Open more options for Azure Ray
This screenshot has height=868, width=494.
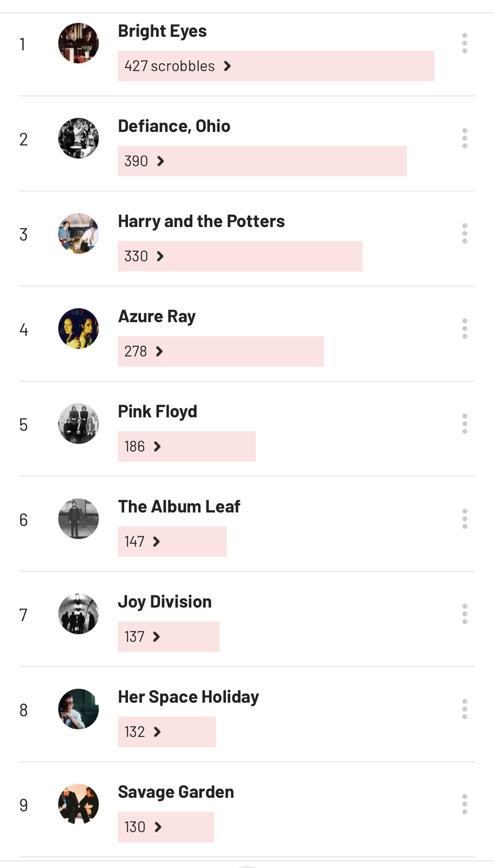coord(465,329)
